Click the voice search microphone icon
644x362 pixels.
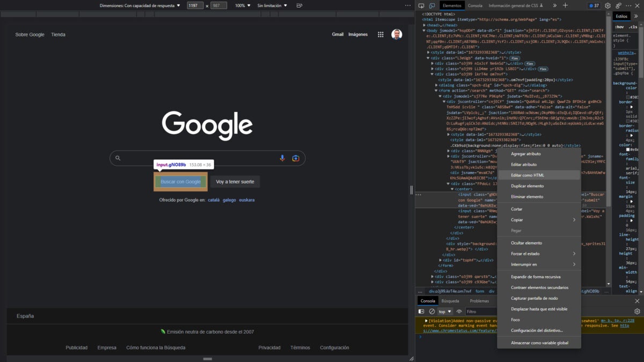pyautogui.click(x=282, y=158)
